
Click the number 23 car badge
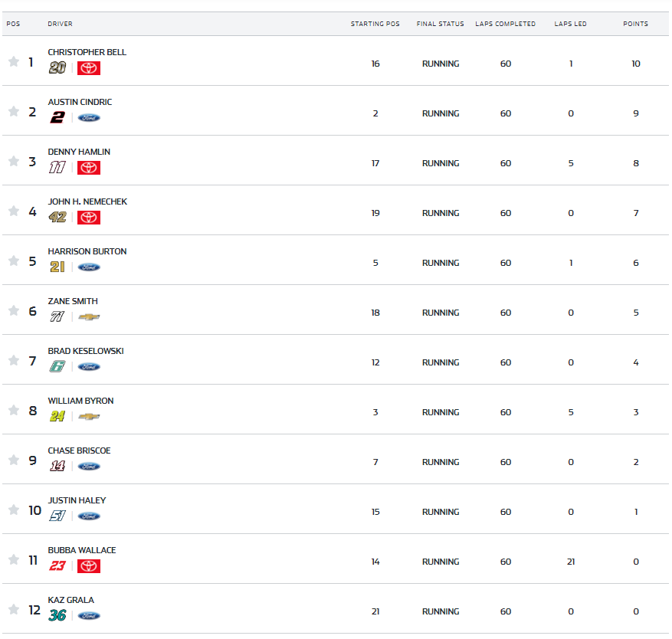point(57,565)
